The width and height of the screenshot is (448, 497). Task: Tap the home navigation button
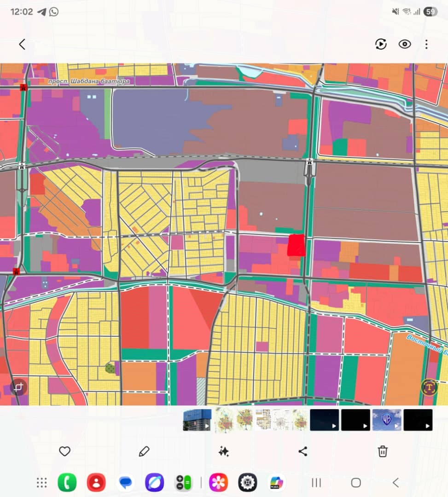click(356, 482)
